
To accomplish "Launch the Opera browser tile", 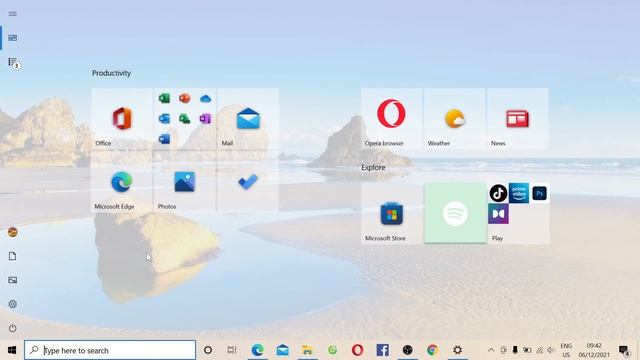I will (391, 119).
